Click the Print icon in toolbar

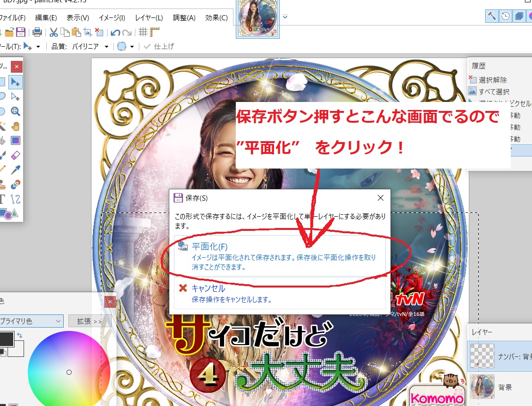click(37, 32)
